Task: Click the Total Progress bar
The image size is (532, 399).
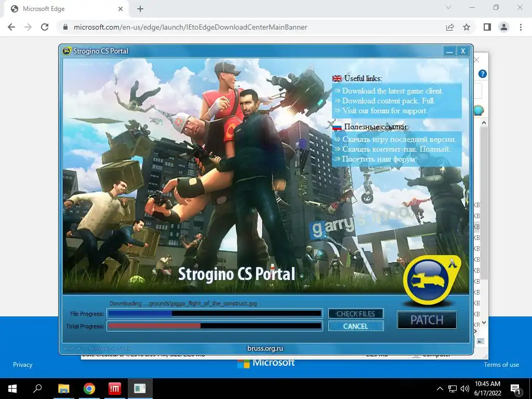Action: (215, 326)
